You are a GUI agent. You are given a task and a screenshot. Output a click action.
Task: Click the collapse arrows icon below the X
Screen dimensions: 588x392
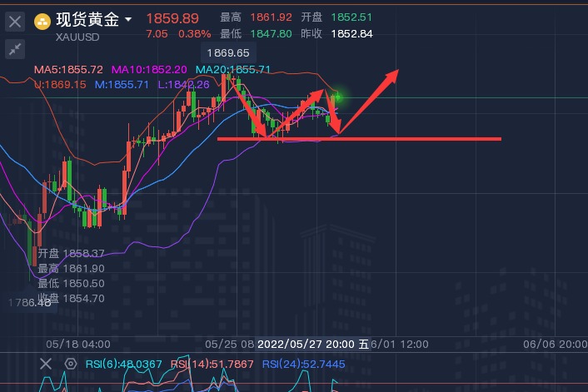click(14, 49)
